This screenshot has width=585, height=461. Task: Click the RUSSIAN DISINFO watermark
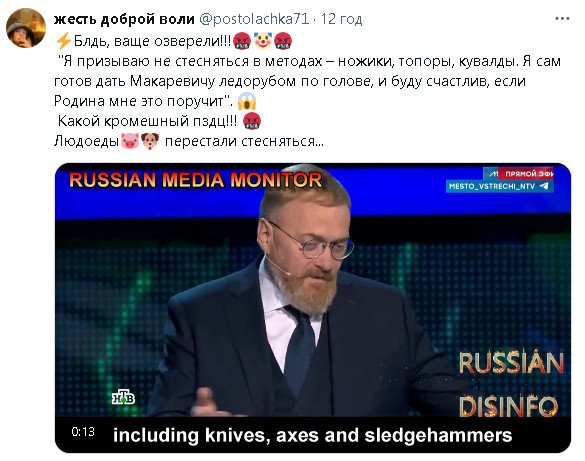pos(511,384)
